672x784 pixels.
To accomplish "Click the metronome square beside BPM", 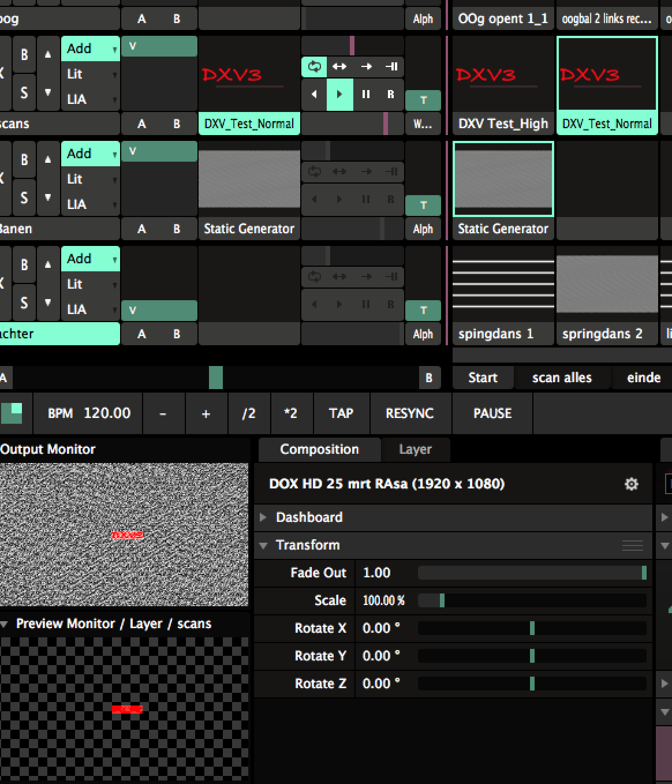I will [12, 413].
